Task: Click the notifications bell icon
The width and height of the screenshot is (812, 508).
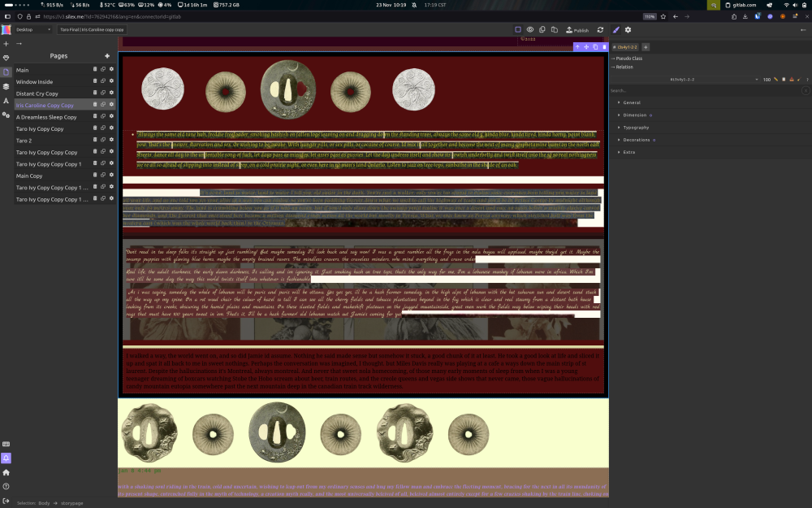Action: click(x=6, y=458)
